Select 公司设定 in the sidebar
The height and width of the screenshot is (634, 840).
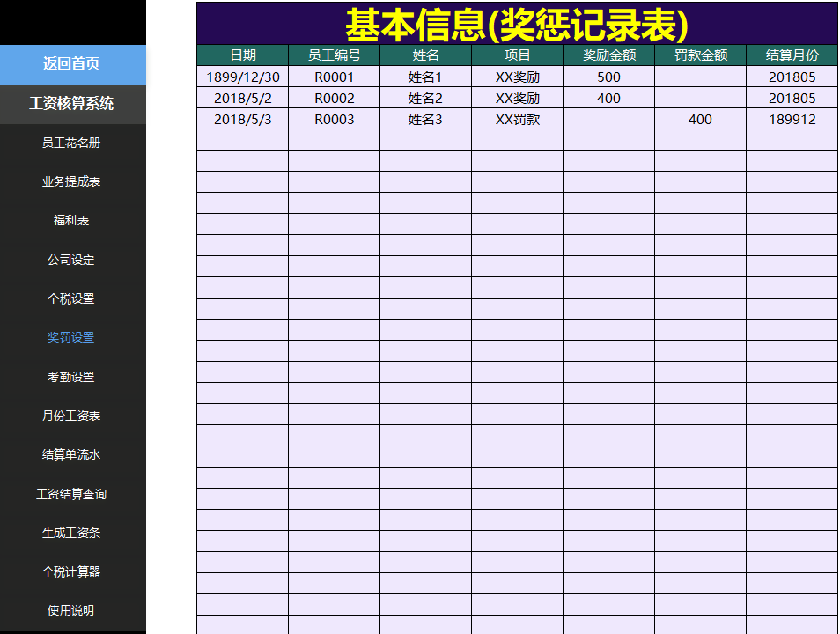click(73, 260)
